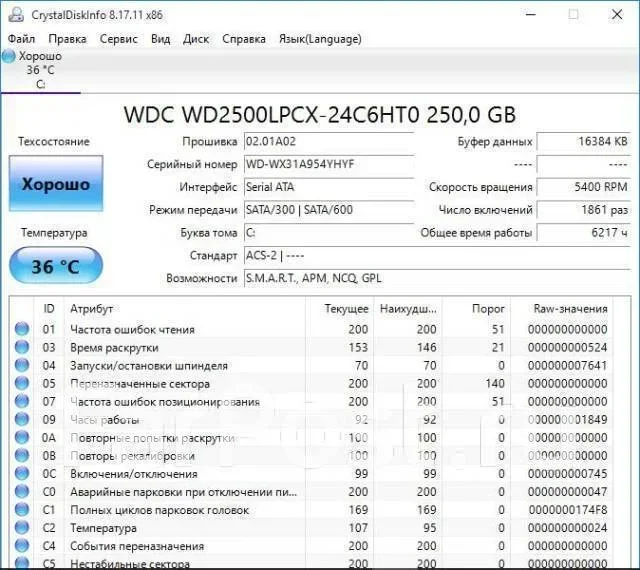Open the Справка menu
The width and height of the screenshot is (640, 570).
[x=244, y=39]
